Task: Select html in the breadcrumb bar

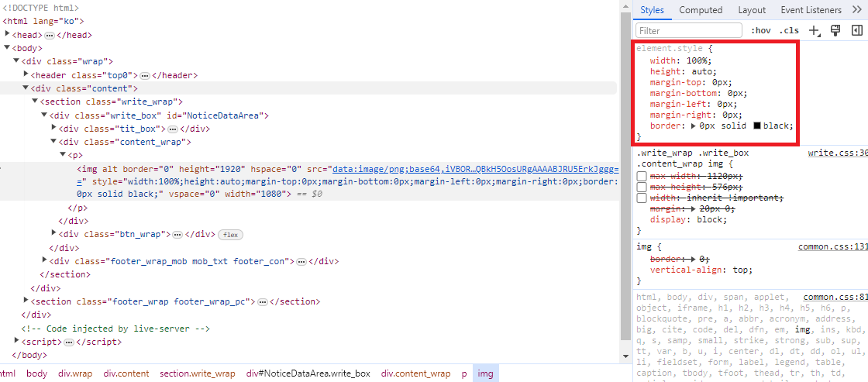Action: point(7,373)
